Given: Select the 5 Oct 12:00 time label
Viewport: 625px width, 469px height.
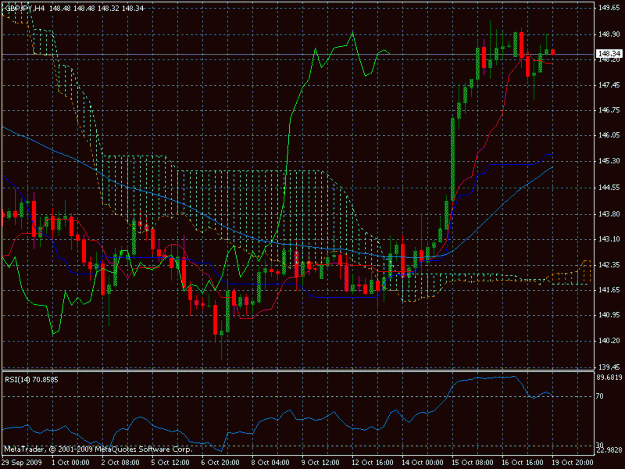Looking at the screenshot, I should point(170,463).
